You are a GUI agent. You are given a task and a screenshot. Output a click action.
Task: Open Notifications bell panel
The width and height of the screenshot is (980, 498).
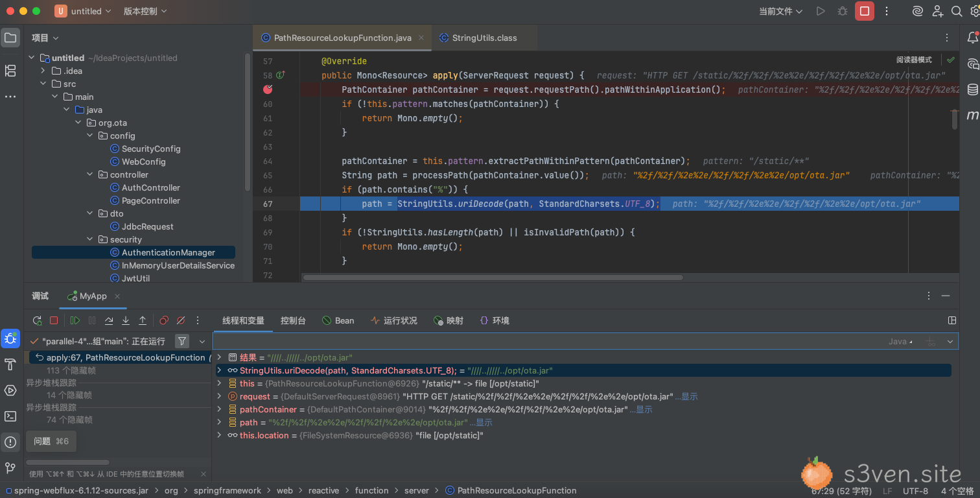point(973,38)
